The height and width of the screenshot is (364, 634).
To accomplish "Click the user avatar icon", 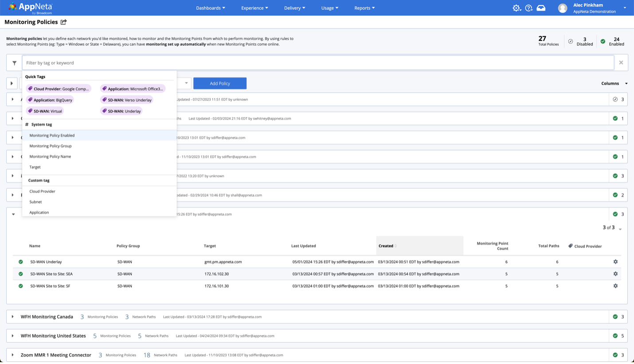I will pos(563,8).
